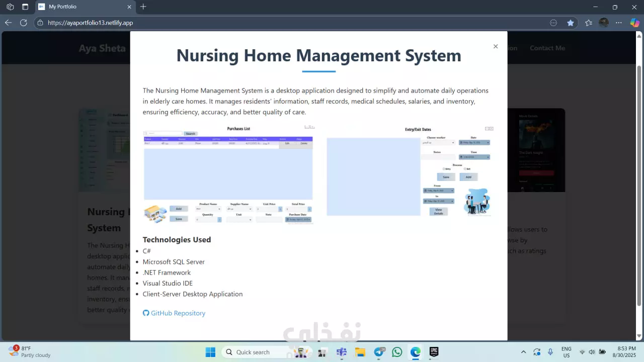Click the favorites star in address bar
Viewport: 644px width, 362px height.
[570, 23]
